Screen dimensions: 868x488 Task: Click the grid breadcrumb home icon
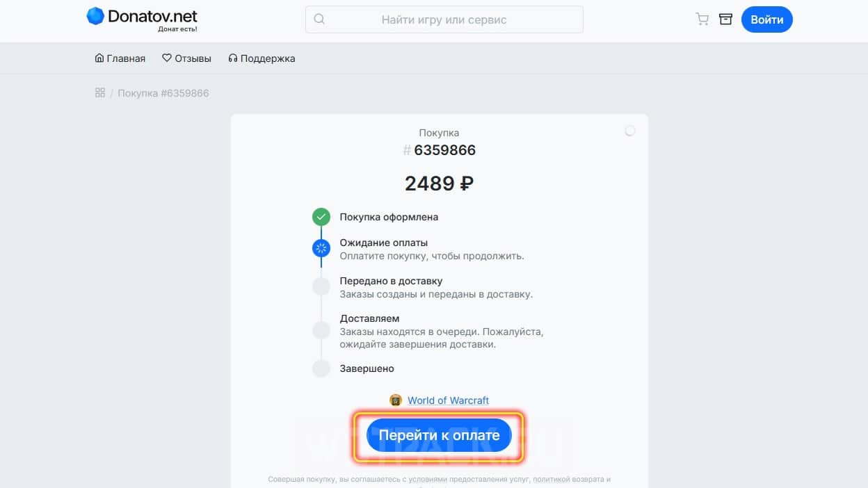coord(100,92)
